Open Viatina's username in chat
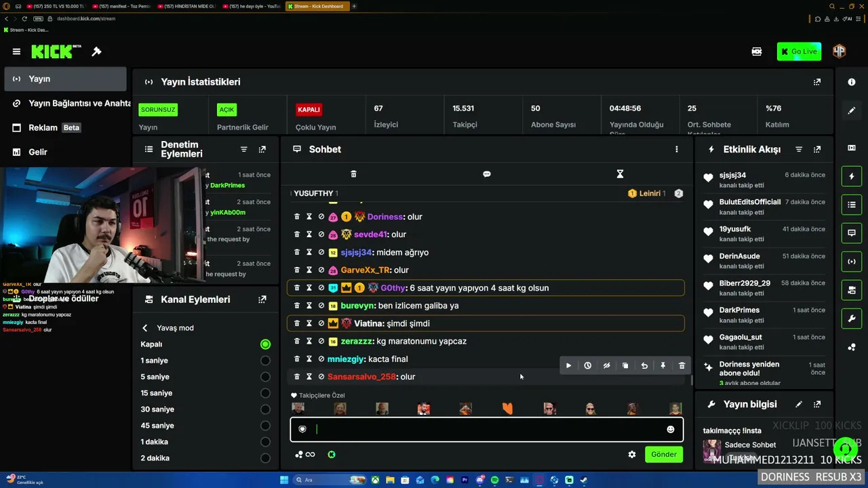Screen dimensions: 868x488 pyautogui.click(x=369, y=323)
